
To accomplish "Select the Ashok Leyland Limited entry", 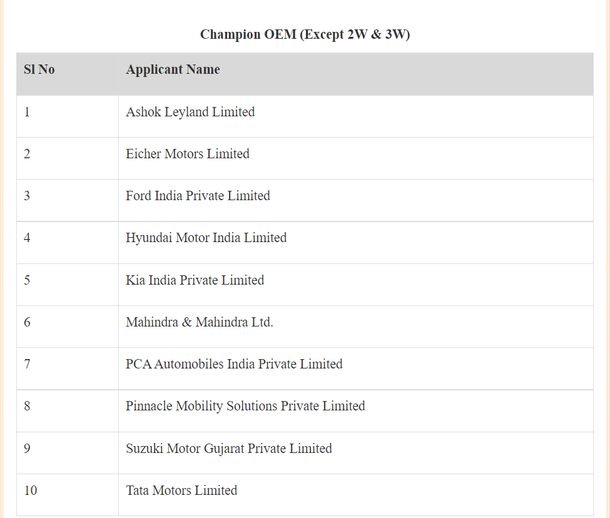I will point(190,112).
